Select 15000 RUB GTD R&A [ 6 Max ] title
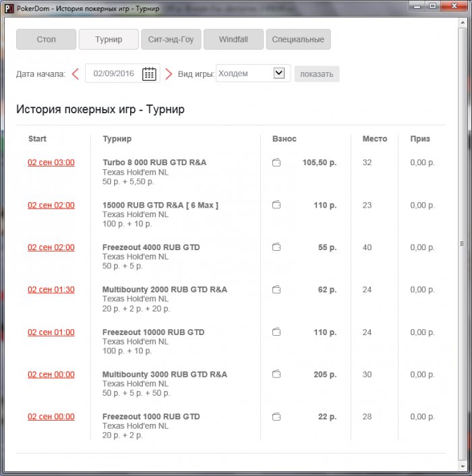Screen dimensions: 472x476 tap(160, 205)
